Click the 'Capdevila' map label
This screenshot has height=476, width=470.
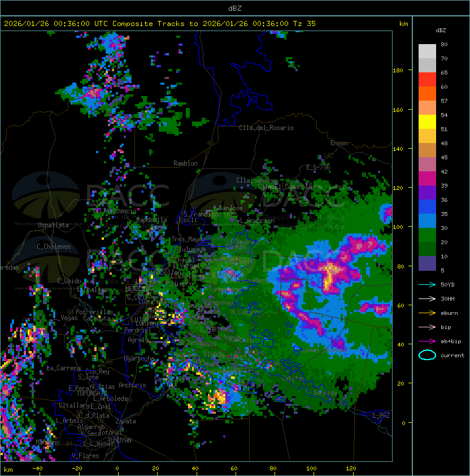point(151,220)
